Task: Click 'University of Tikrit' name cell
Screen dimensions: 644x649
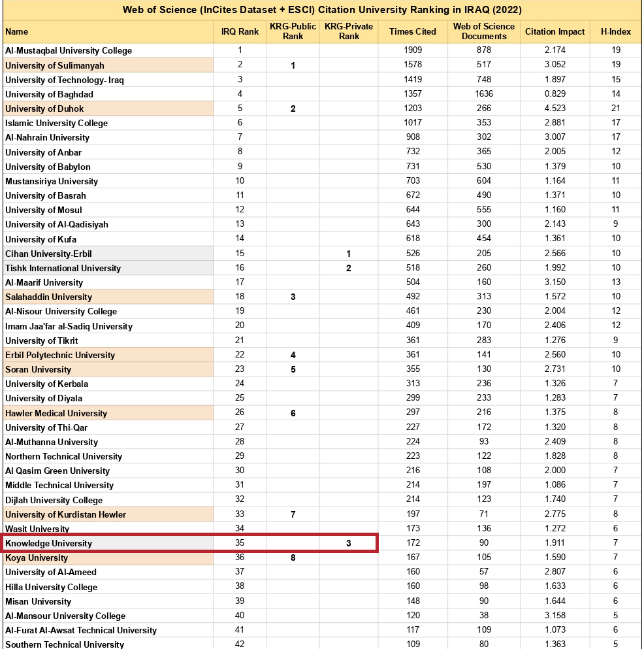Action: (x=108, y=341)
